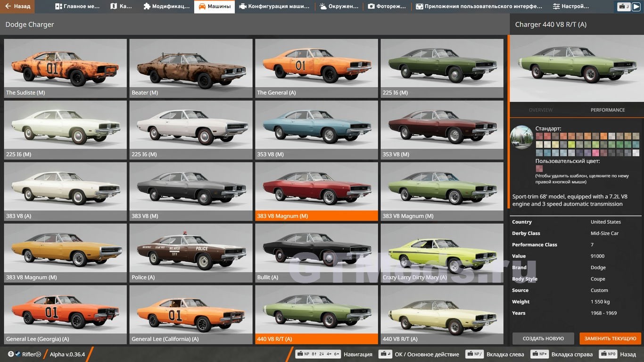This screenshot has width=644, height=362.
Task: Click the controller key icon beside play arrow
Action: pyautogui.click(x=624, y=7)
